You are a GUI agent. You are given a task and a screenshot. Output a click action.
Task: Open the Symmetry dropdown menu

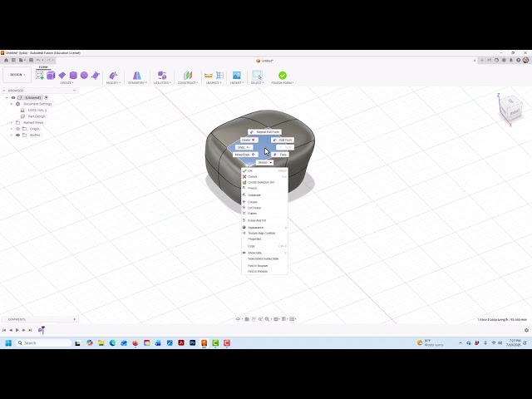click(137, 83)
